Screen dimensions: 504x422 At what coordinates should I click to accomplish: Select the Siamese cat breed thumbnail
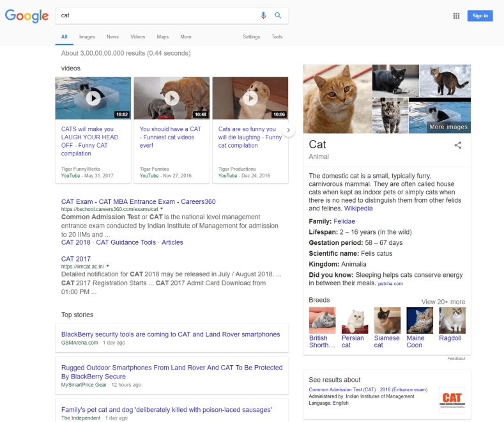[x=387, y=320]
